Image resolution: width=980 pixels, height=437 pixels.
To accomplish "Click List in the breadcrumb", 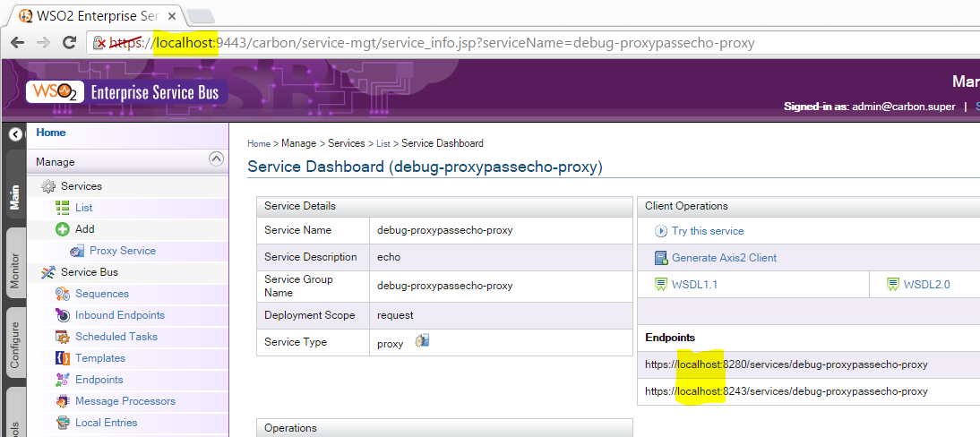I will [x=383, y=144].
